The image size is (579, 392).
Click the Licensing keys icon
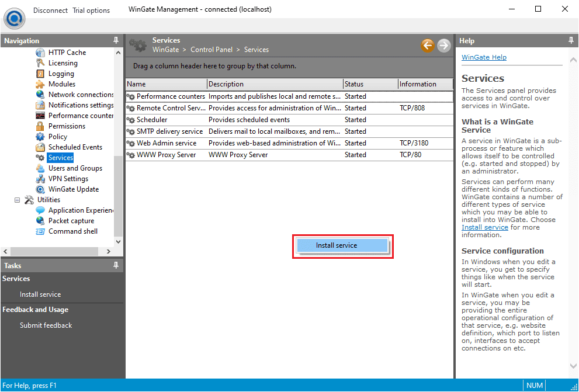40,63
